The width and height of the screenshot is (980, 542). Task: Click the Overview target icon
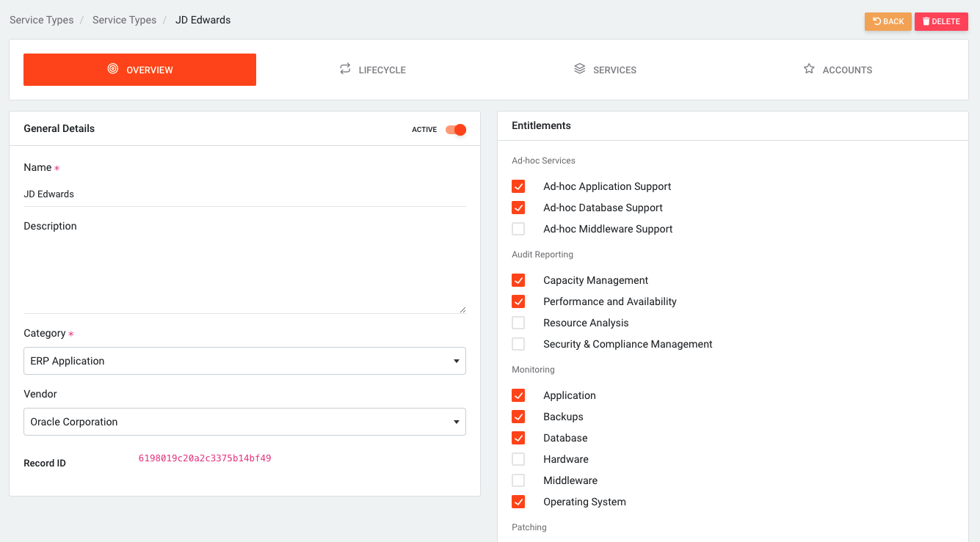coord(112,69)
